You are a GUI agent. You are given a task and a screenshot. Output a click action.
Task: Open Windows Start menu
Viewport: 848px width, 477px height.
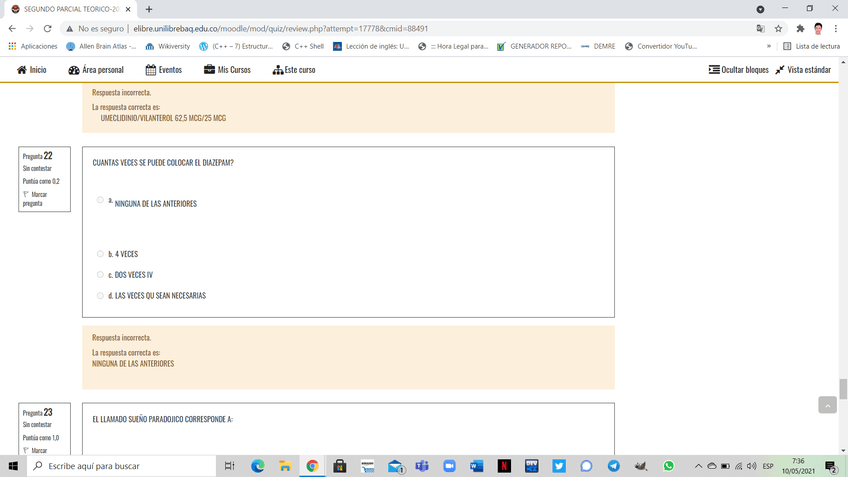(x=13, y=466)
